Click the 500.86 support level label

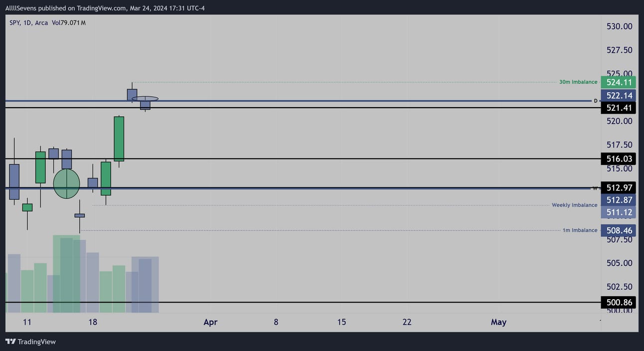[620, 302]
